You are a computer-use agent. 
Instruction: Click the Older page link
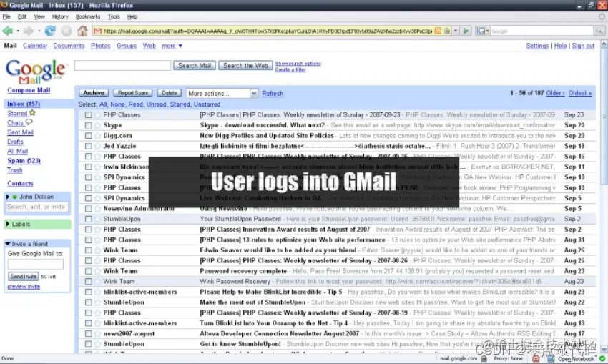pyautogui.click(x=555, y=93)
